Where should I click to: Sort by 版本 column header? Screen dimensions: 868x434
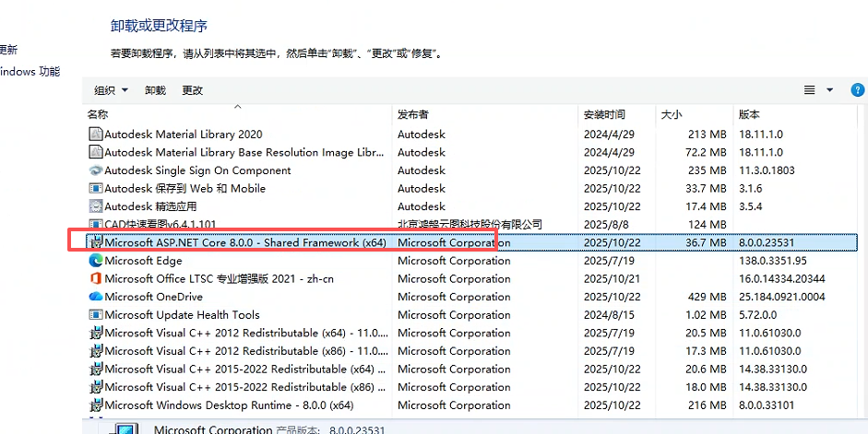click(748, 115)
